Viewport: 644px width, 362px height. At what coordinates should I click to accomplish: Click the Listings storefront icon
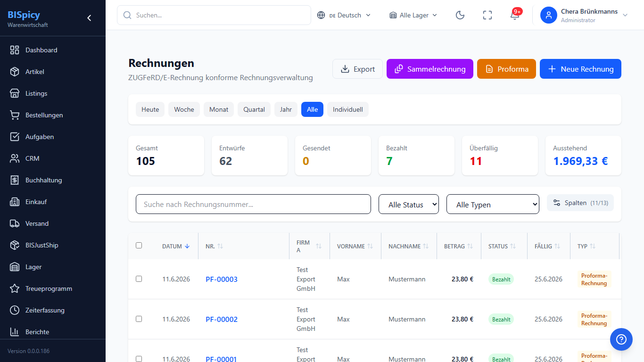[x=15, y=93]
